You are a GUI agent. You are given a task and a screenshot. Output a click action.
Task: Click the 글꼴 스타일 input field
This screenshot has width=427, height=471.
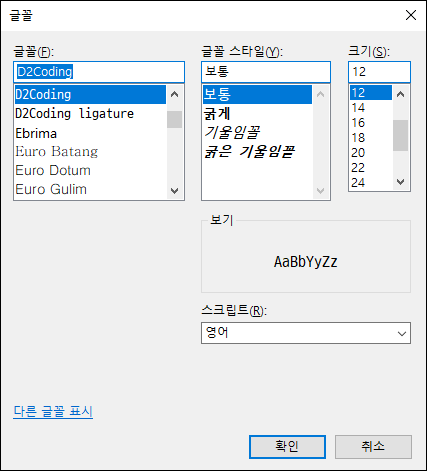pyautogui.click(x=266, y=72)
